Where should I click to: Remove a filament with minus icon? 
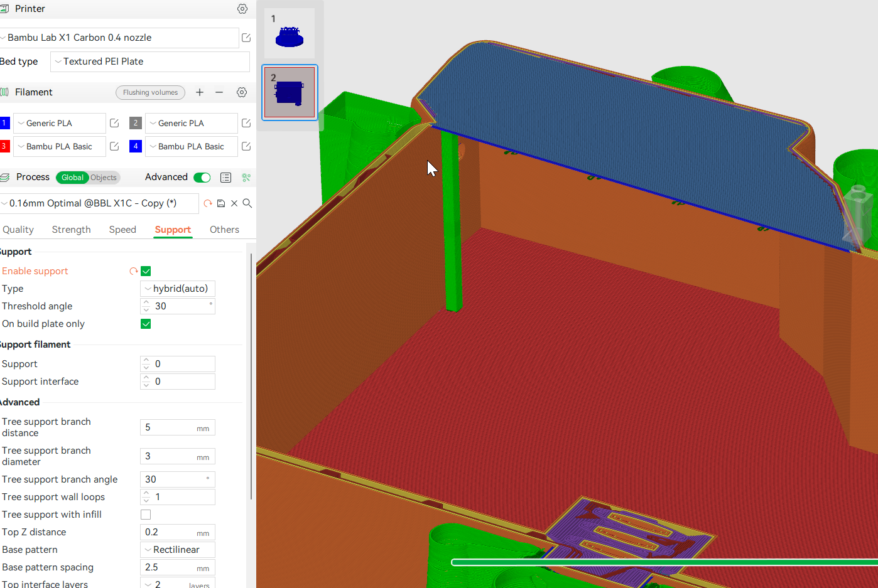click(x=219, y=92)
